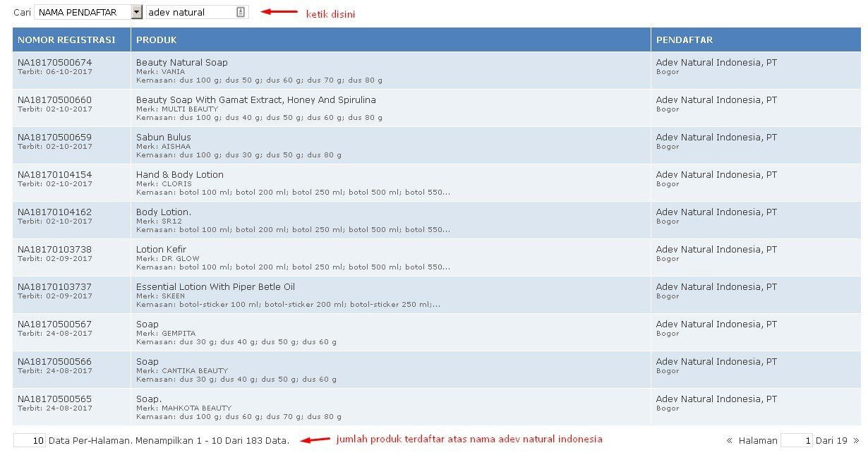Open the NAMA PENDAFTAR search-by dropdown

(x=88, y=12)
